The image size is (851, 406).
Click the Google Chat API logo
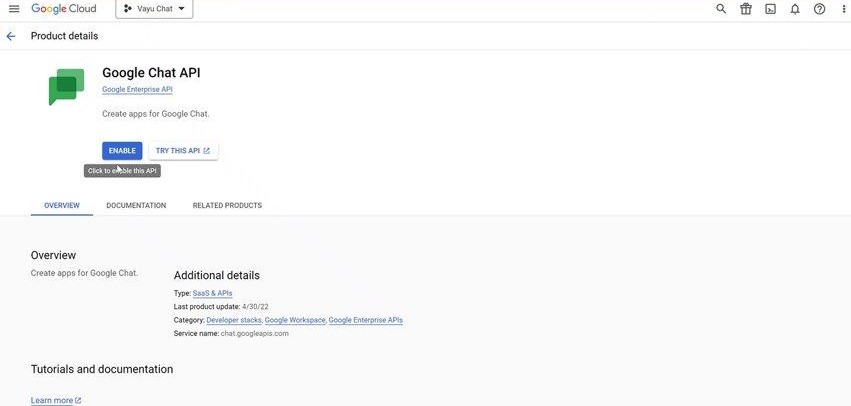(x=66, y=86)
